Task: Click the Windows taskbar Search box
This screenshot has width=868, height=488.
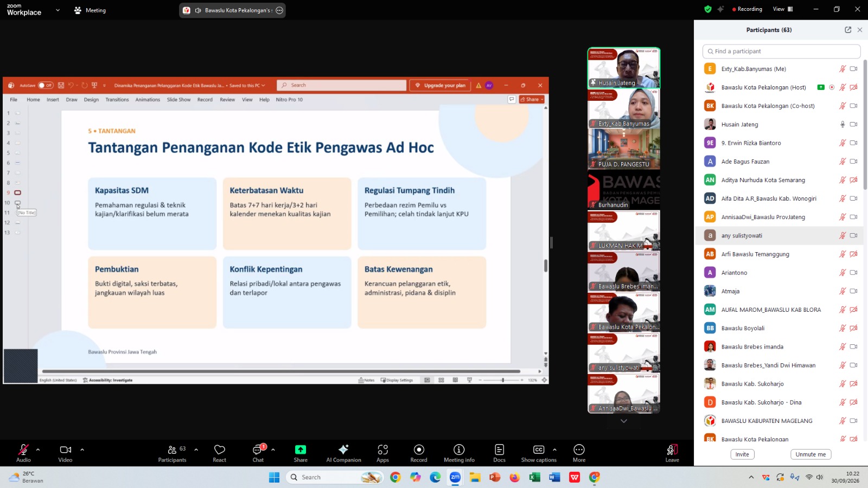Action: coord(335,477)
